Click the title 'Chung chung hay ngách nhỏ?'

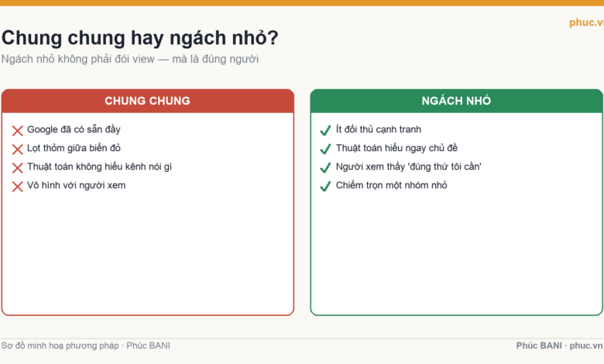pos(140,38)
